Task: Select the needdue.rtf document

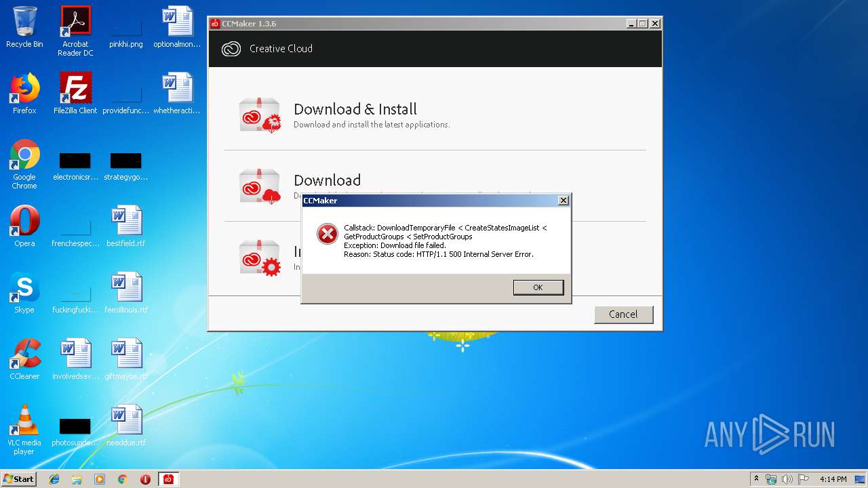Action: point(126,426)
